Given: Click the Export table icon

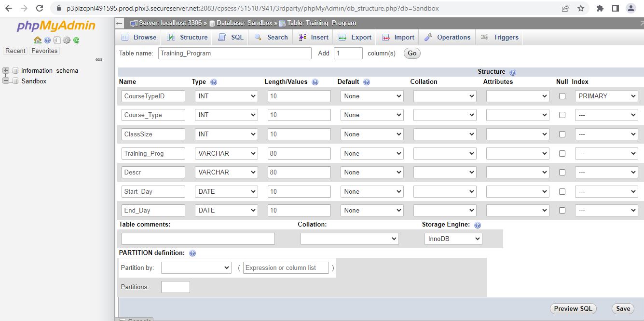Looking at the screenshot, I should [343, 37].
